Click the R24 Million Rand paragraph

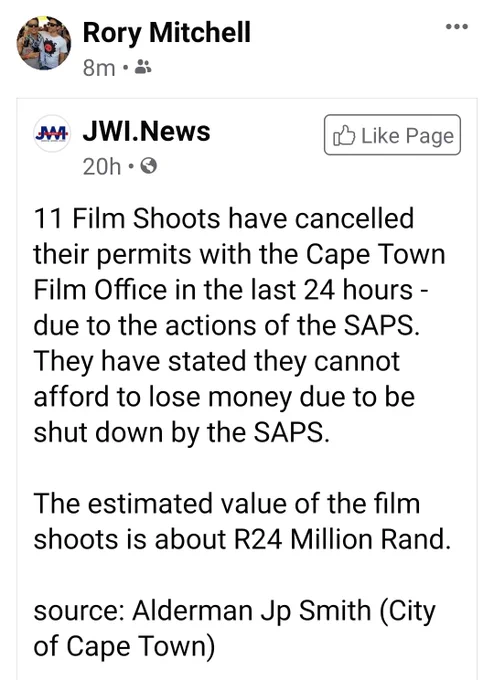click(242, 521)
